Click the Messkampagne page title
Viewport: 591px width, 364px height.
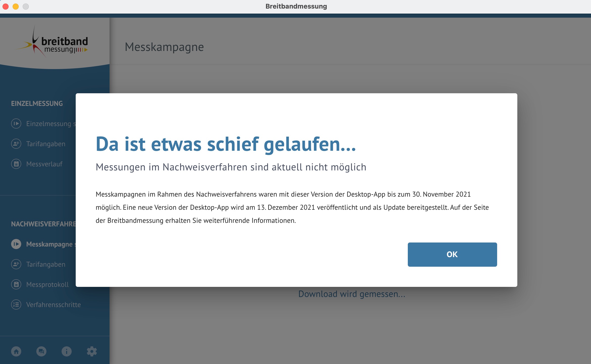click(x=164, y=47)
